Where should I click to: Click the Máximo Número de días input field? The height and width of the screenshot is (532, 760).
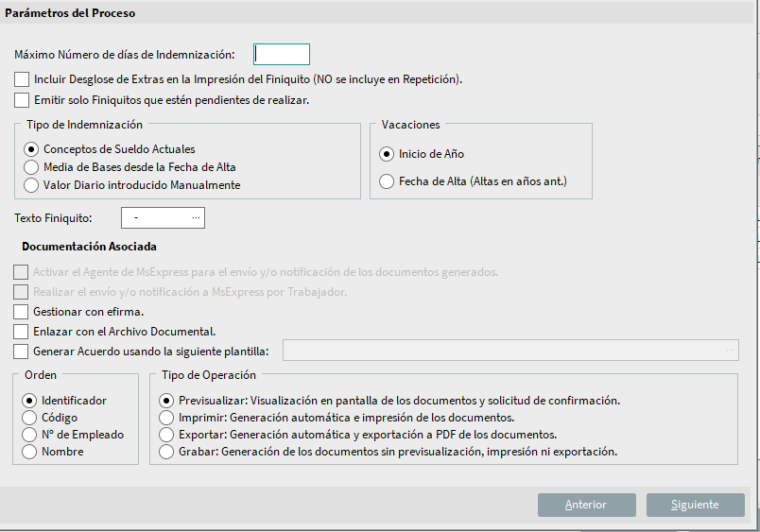click(282, 55)
